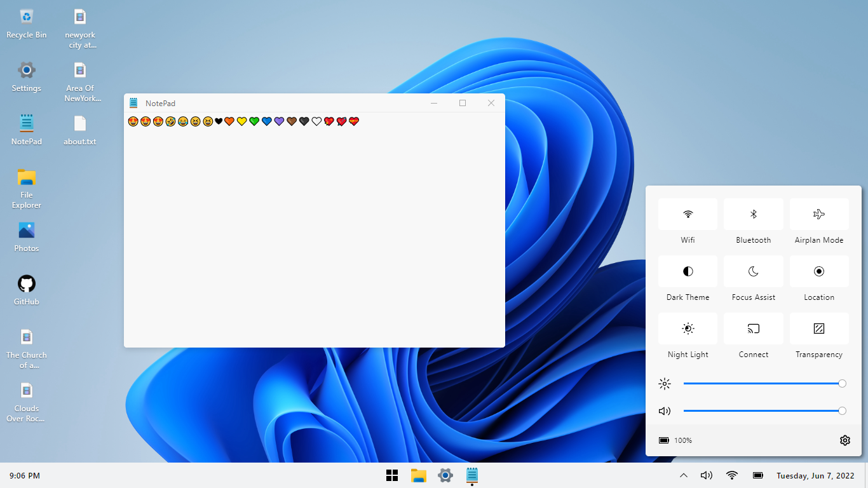Open the about.txt file on desktop

[x=79, y=124]
